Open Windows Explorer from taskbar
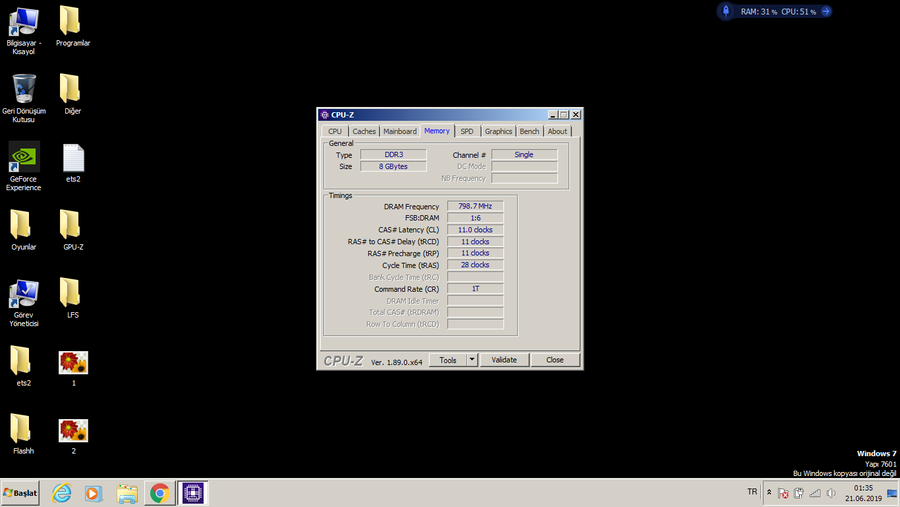This screenshot has height=507, width=900. pos(127,493)
